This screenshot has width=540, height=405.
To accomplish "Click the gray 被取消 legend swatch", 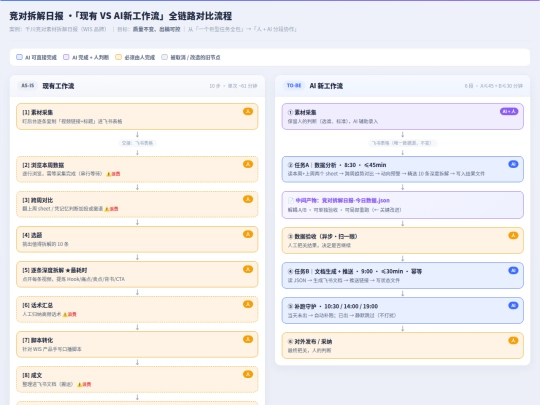I will [165, 57].
